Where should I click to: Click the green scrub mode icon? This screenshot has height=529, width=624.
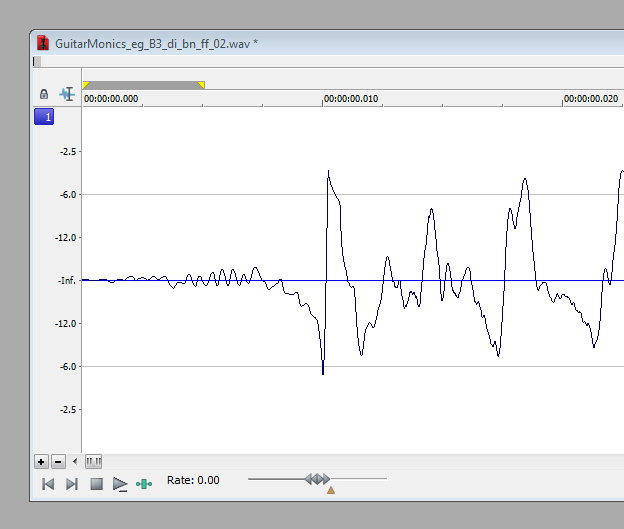(x=144, y=484)
